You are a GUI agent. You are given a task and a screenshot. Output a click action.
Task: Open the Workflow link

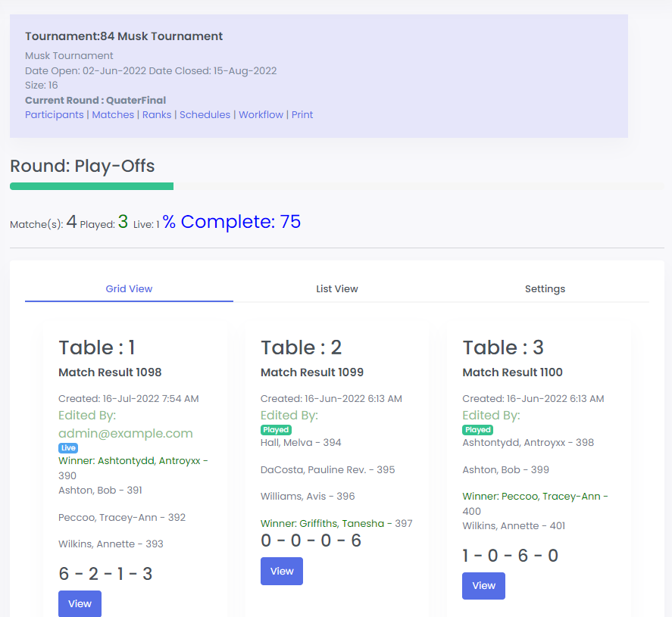[x=261, y=115]
